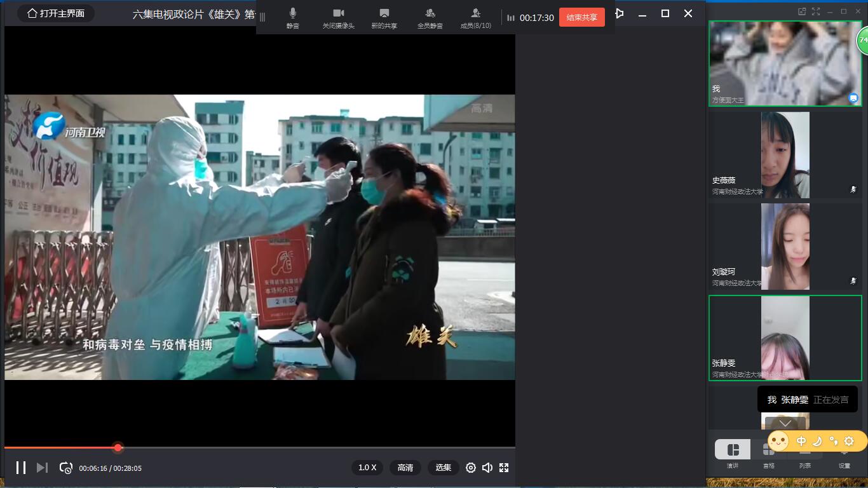
Task: Click the 正在发言 speaking indicator popup
Action: [x=808, y=400]
